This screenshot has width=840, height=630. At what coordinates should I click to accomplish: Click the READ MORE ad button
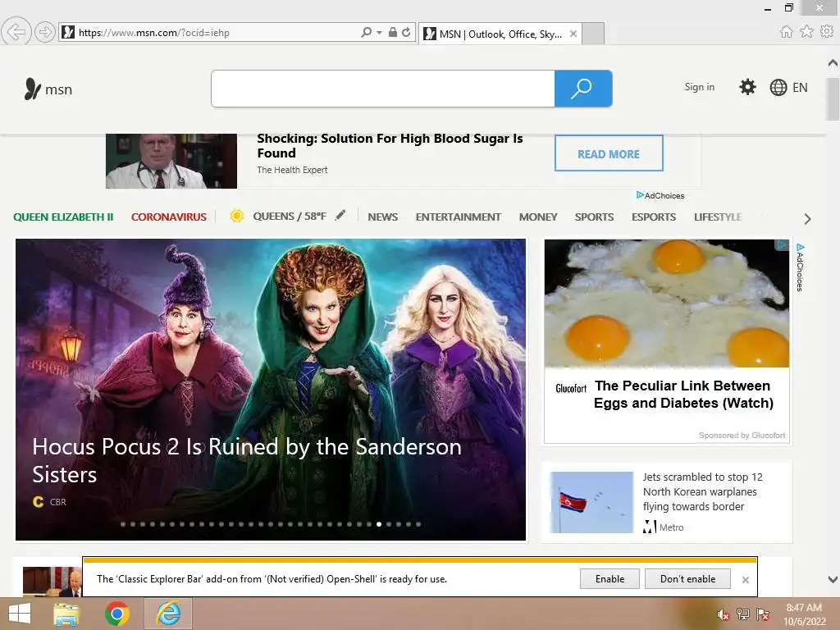coord(609,153)
